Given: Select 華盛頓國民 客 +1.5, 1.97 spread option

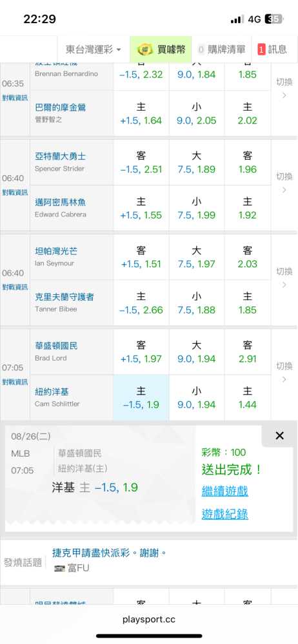Looking at the screenshot, I should 141,352.
